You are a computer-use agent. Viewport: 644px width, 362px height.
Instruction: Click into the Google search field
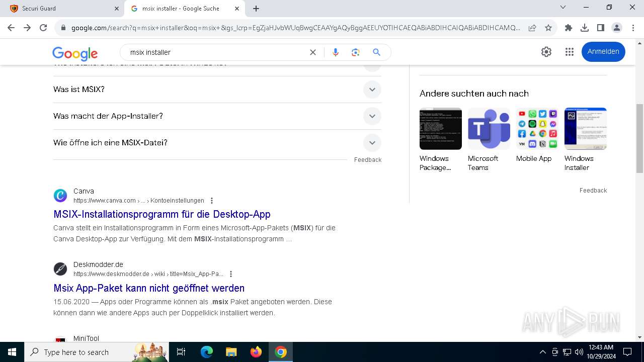[x=216, y=52]
